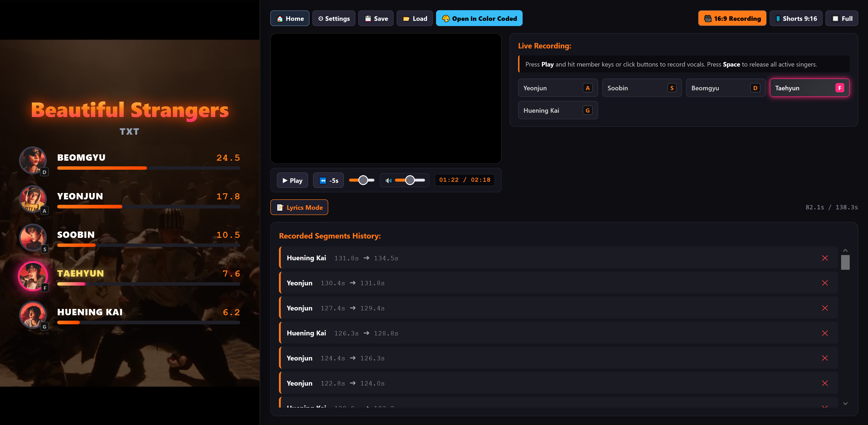The width and height of the screenshot is (868, 425).
Task: Delete Hueningkai segment 126.3s to 128.8s
Action: click(825, 333)
